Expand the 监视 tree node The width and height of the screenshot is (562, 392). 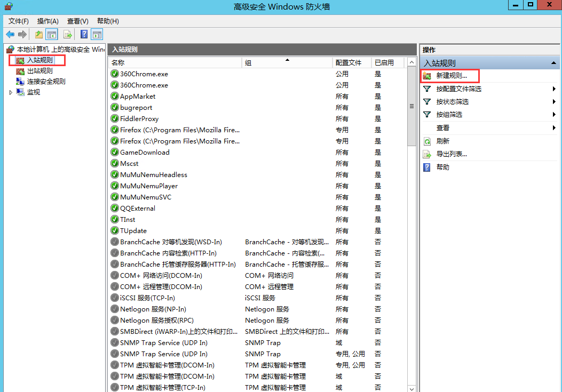[11, 92]
